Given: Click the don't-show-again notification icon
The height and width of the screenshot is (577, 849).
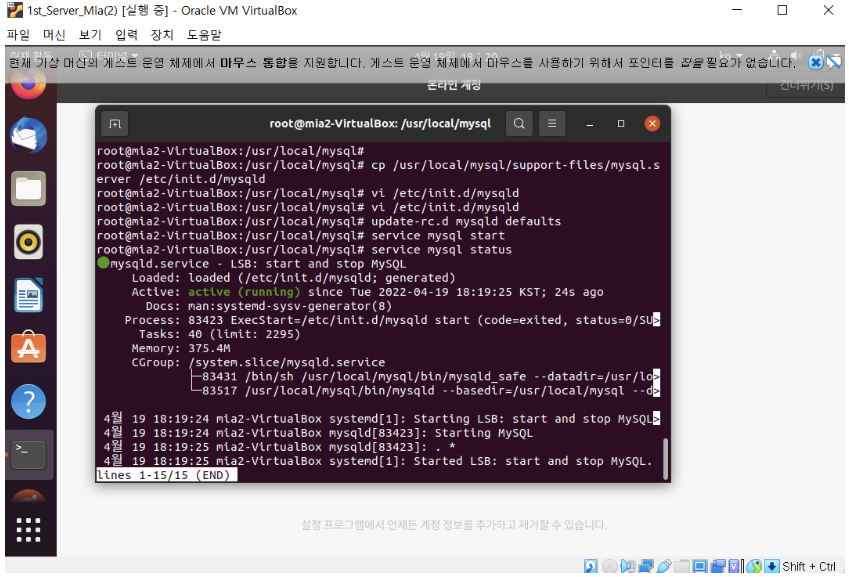Looking at the screenshot, I should (x=834, y=62).
